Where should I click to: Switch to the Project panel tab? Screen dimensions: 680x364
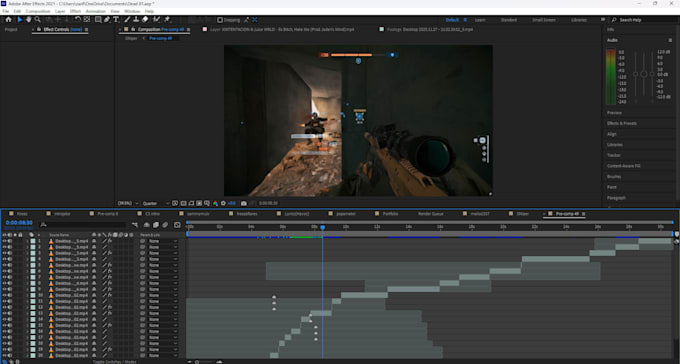pyautogui.click(x=11, y=30)
